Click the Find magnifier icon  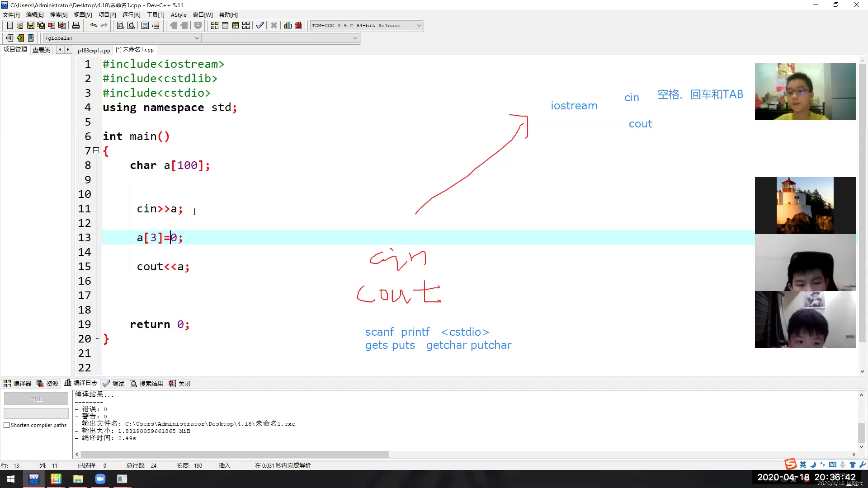pyautogui.click(x=120, y=25)
